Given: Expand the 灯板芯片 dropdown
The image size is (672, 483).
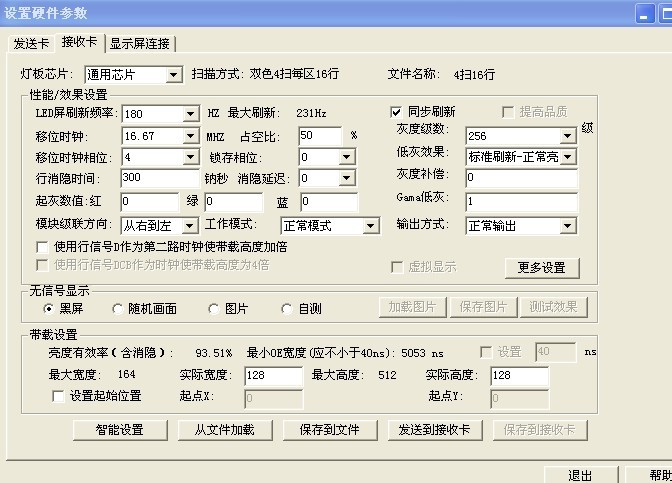Looking at the screenshot, I should tap(173, 75).
